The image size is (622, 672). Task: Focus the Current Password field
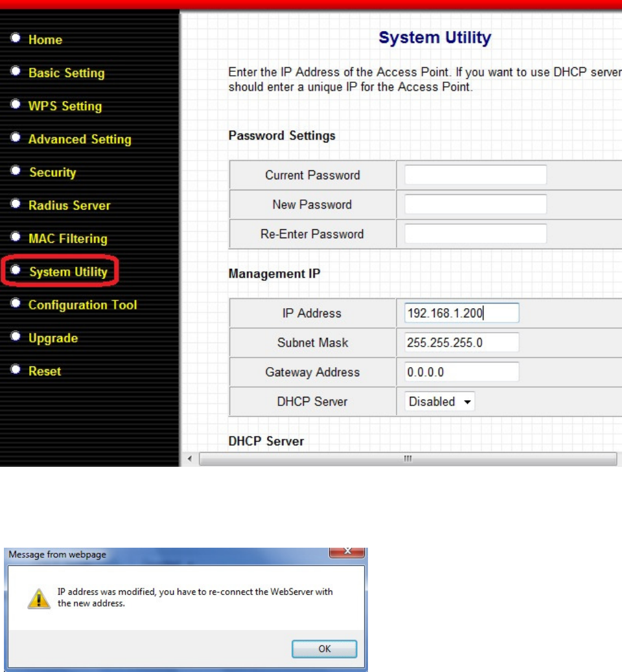pyautogui.click(x=476, y=175)
